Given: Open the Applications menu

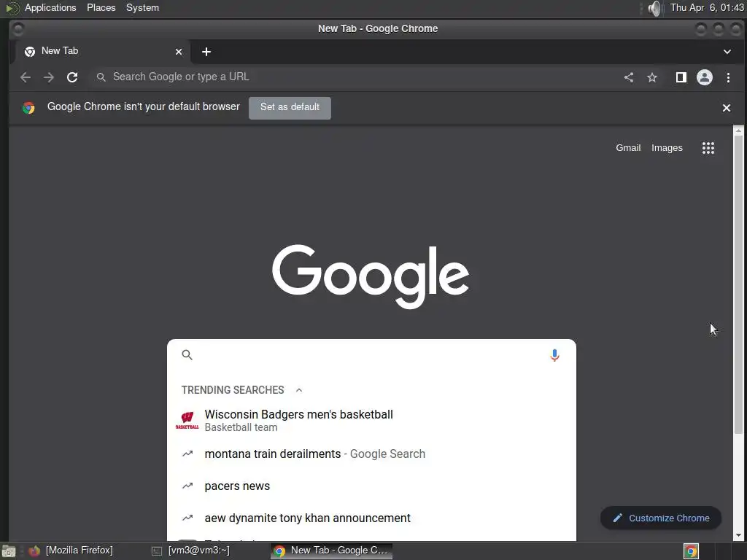Looking at the screenshot, I should 50,8.
